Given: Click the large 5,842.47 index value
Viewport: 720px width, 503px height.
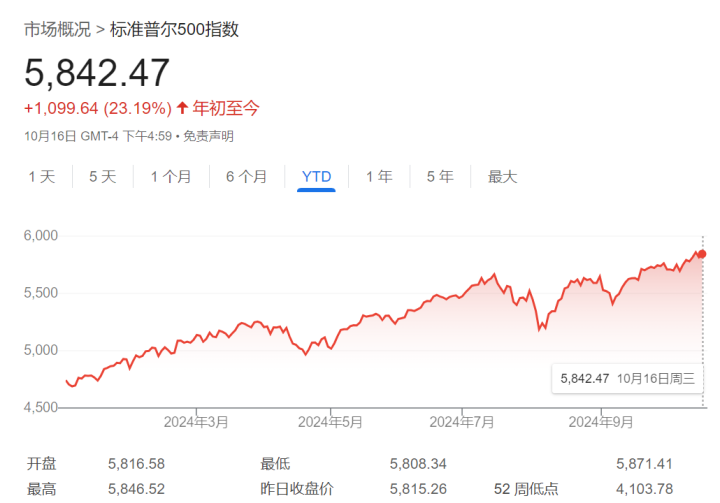Looking at the screenshot, I should (x=97, y=73).
